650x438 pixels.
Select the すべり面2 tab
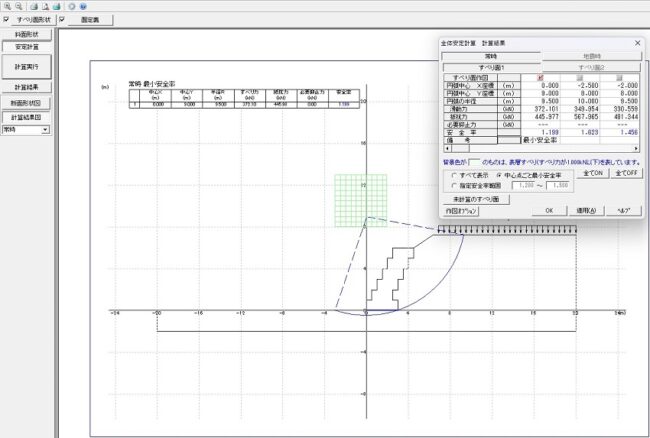[592, 67]
